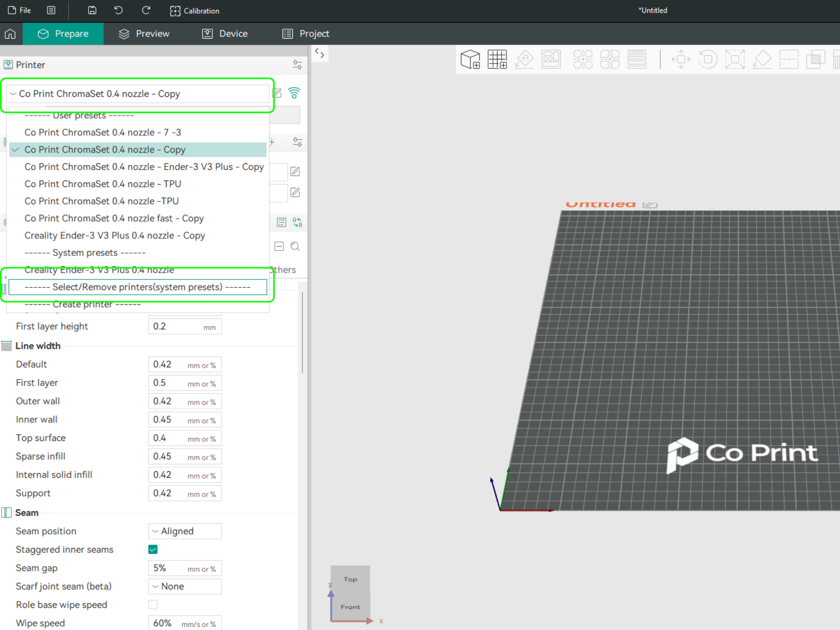Switch to the Preview tab

tap(144, 34)
